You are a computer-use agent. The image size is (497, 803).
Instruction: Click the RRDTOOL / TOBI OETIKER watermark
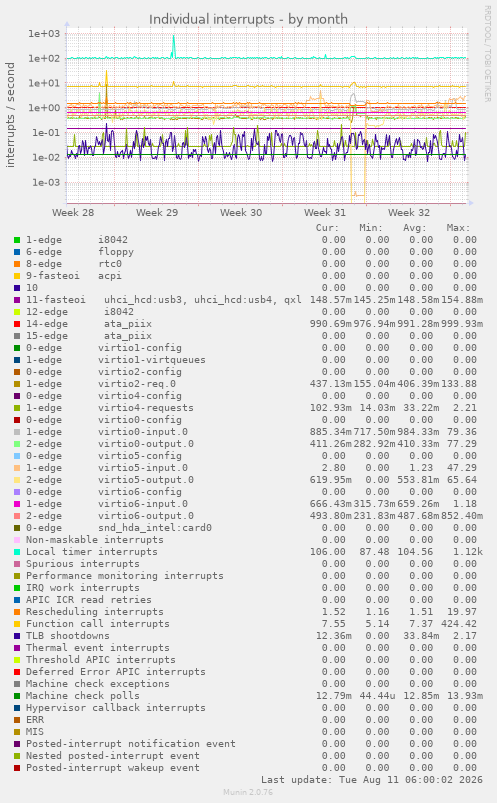488,54
